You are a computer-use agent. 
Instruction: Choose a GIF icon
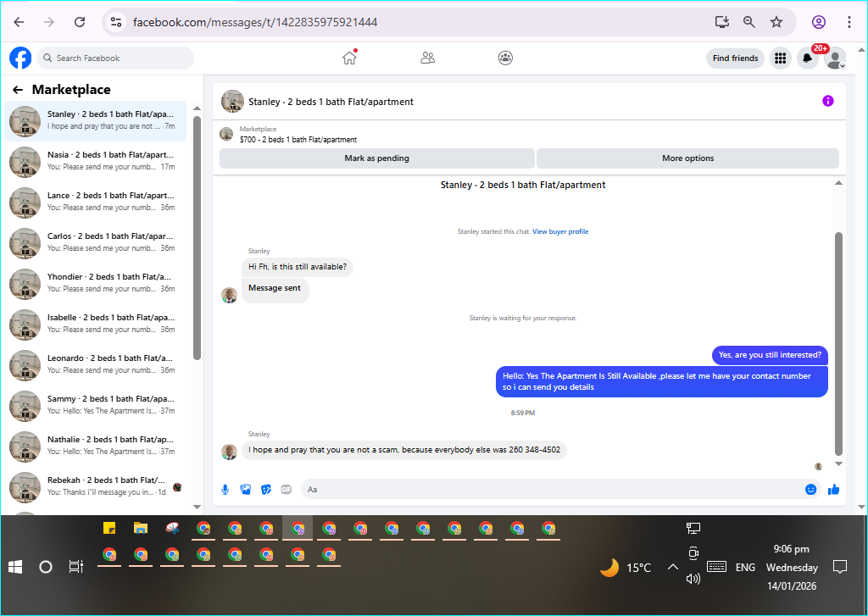[x=287, y=489]
